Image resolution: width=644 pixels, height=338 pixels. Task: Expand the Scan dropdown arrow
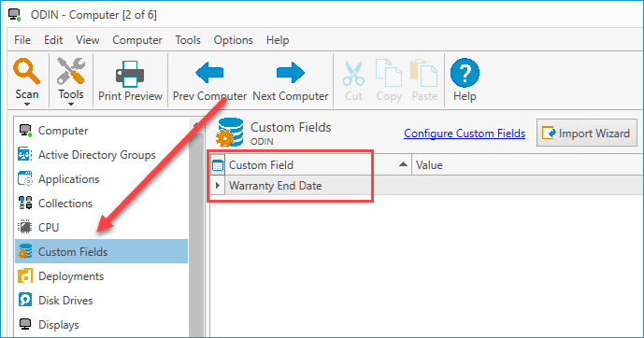pyautogui.click(x=27, y=105)
